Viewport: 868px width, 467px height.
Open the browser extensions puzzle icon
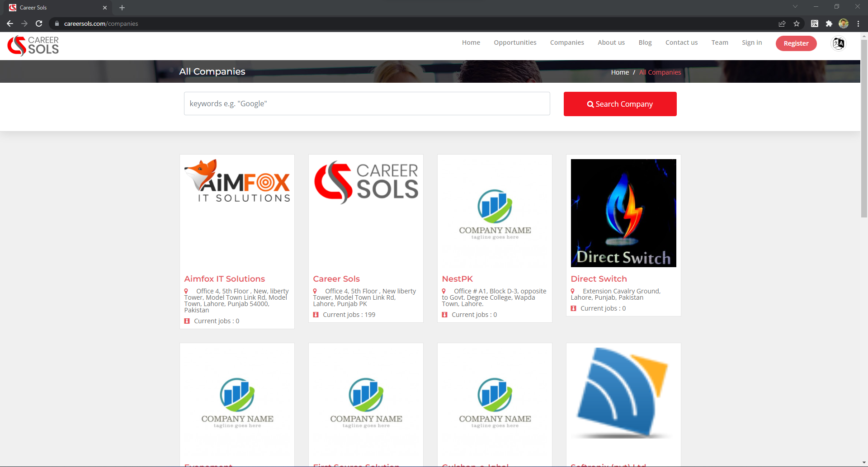coord(829,24)
